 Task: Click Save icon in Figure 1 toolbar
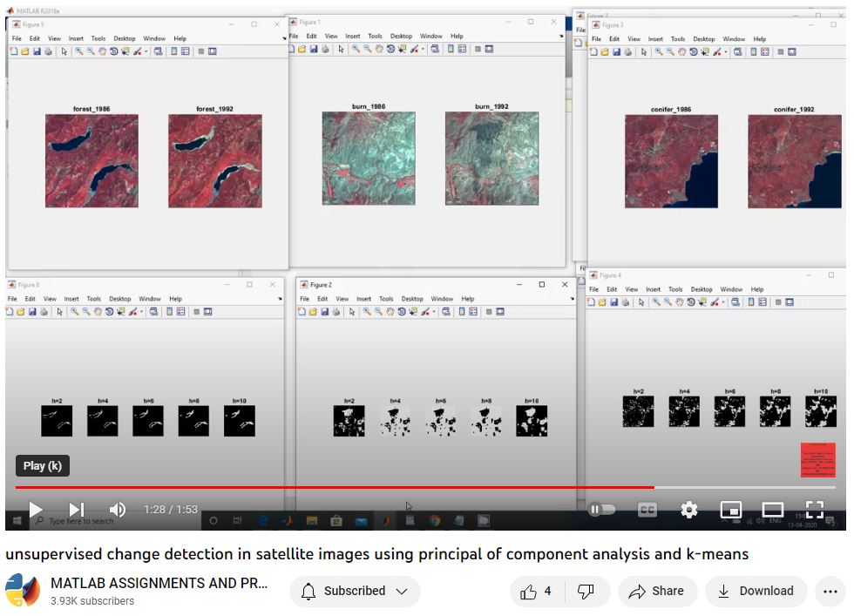point(314,49)
